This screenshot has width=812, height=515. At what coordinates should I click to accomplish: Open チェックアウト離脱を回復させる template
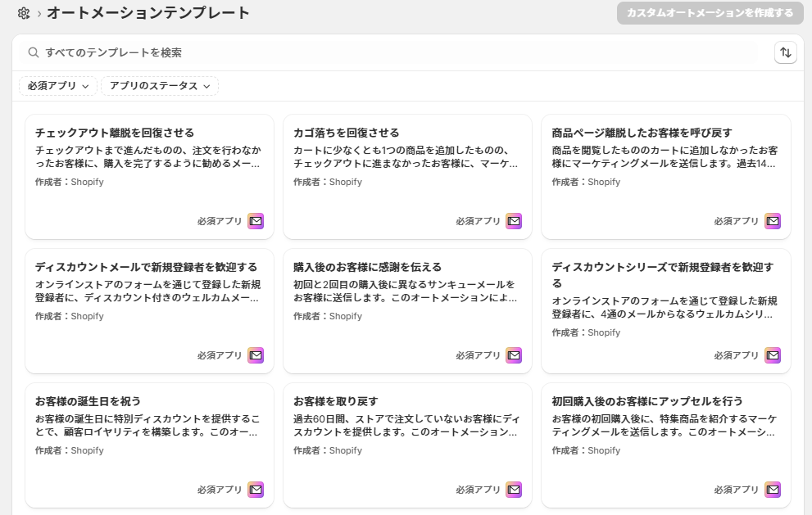tap(115, 133)
